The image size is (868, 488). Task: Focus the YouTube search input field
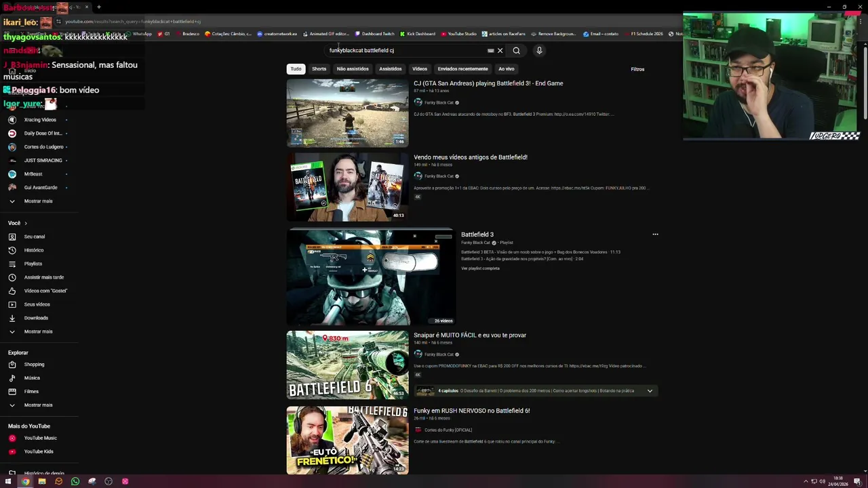(406, 50)
